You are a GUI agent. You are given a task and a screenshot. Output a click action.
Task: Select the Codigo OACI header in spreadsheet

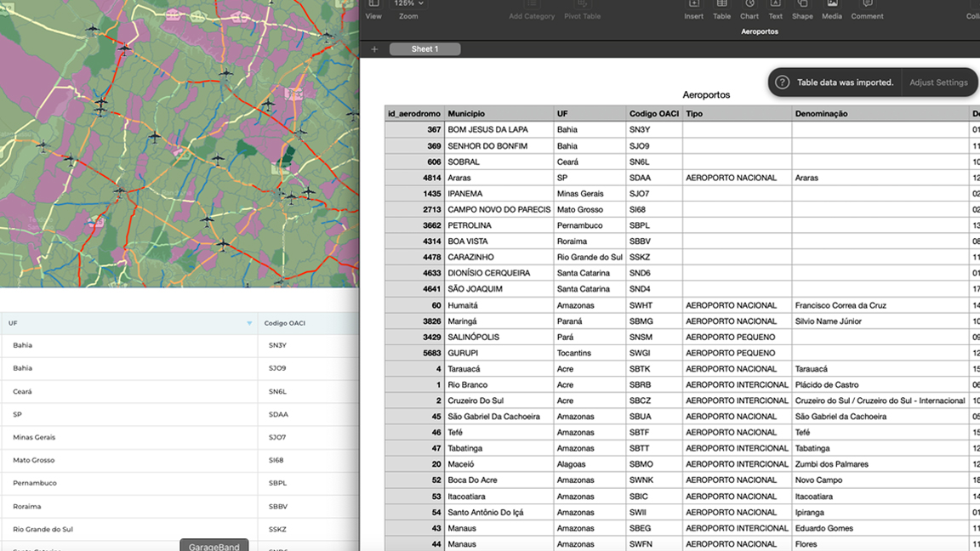click(653, 114)
